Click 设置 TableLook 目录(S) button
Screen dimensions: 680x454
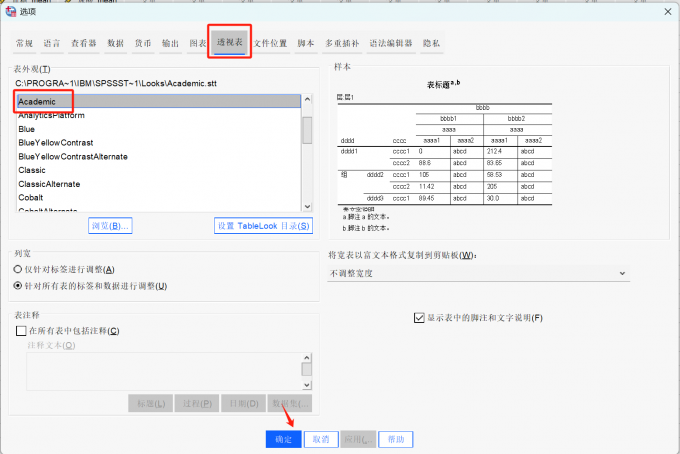[263, 226]
